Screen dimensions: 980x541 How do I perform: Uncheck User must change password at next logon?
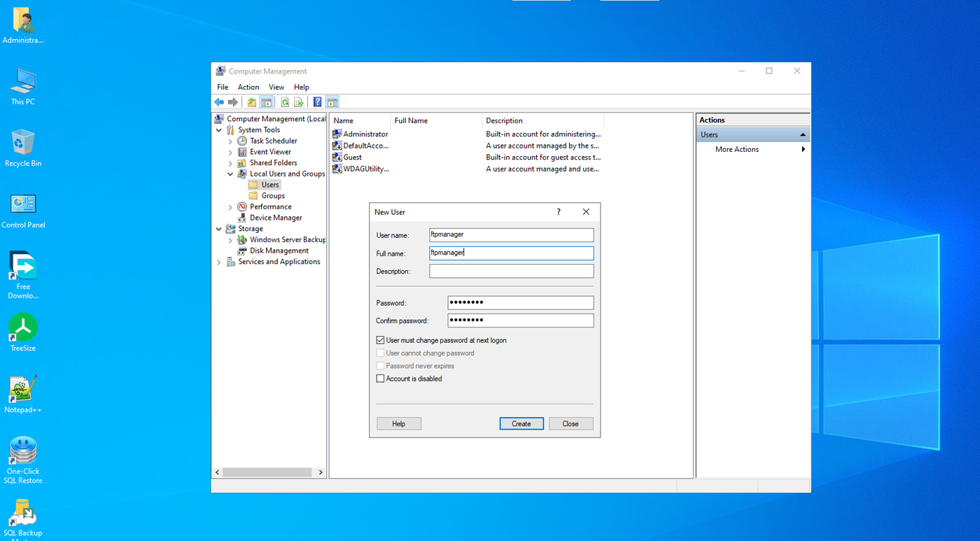coord(380,340)
